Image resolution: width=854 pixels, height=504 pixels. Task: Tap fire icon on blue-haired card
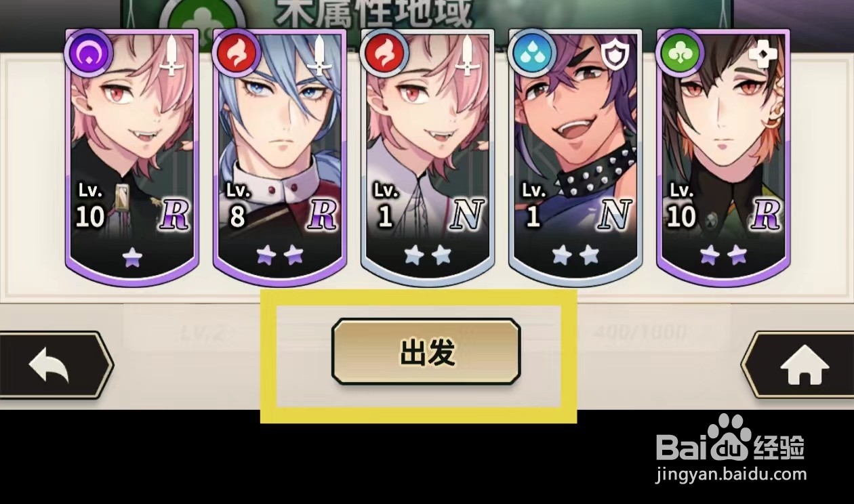pyautogui.click(x=236, y=52)
